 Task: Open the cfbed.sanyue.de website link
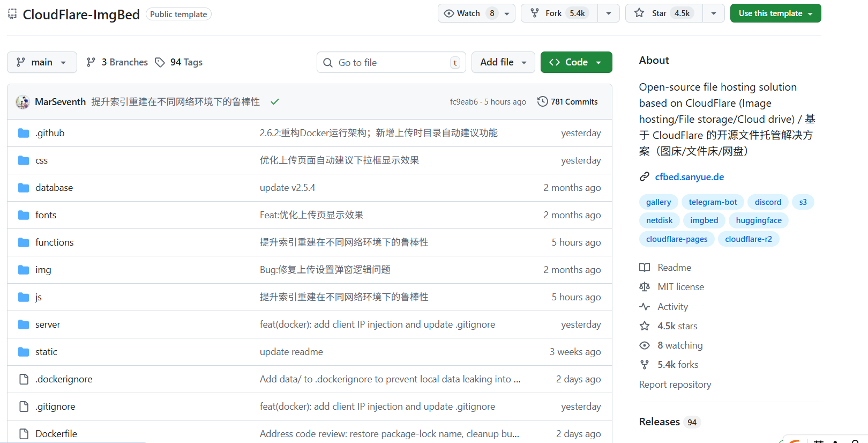[x=689, y=177]
